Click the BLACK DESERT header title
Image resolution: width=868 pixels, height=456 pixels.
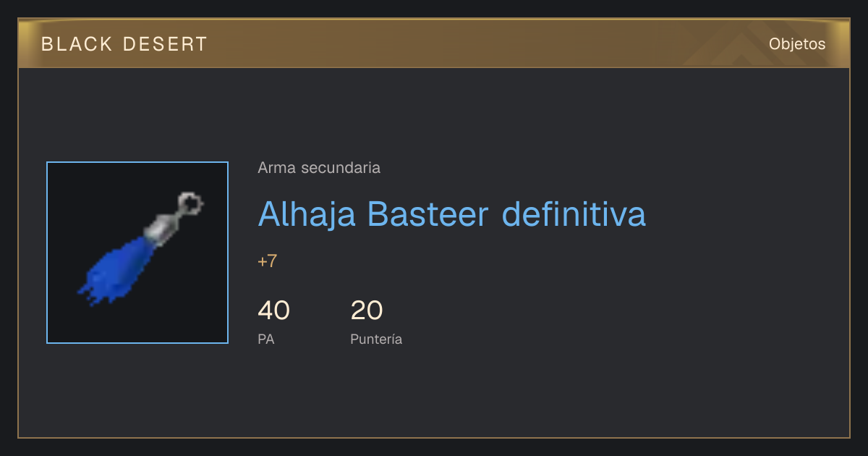coord(124,44)
